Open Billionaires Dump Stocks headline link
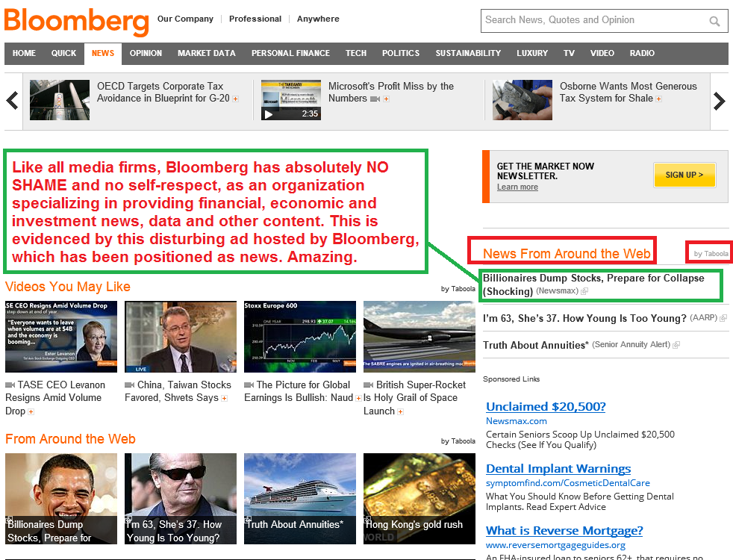This screenshot has height=560, width=733. (593, 284)
